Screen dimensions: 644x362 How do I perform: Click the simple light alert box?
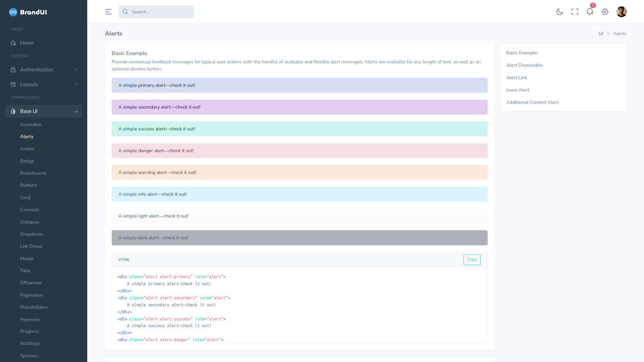[299, 216]
